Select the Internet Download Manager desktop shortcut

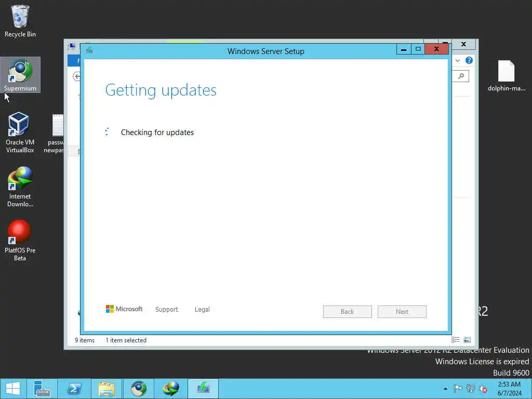[20, 187]
